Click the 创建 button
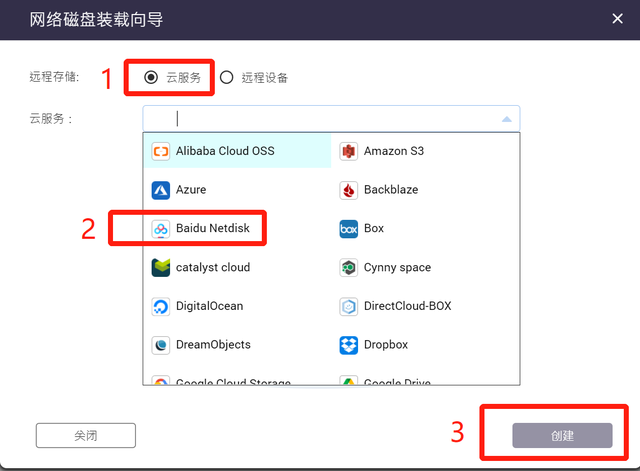 [562, 435]
